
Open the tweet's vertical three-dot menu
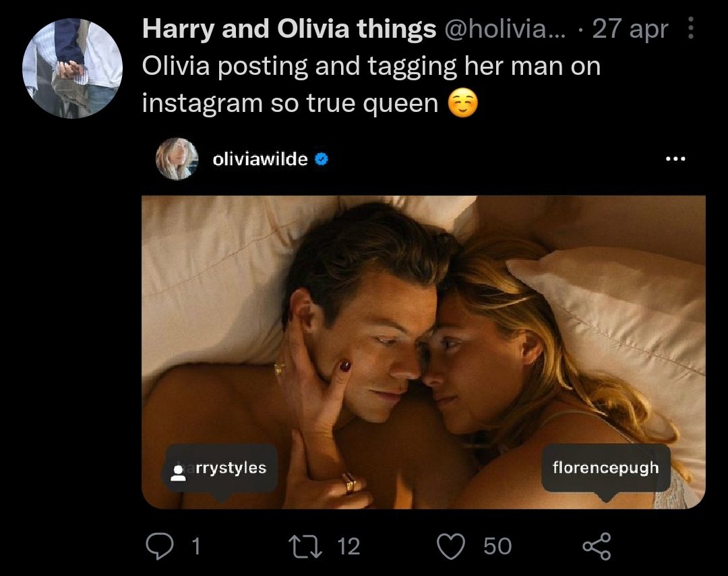(x=690, y=28)
